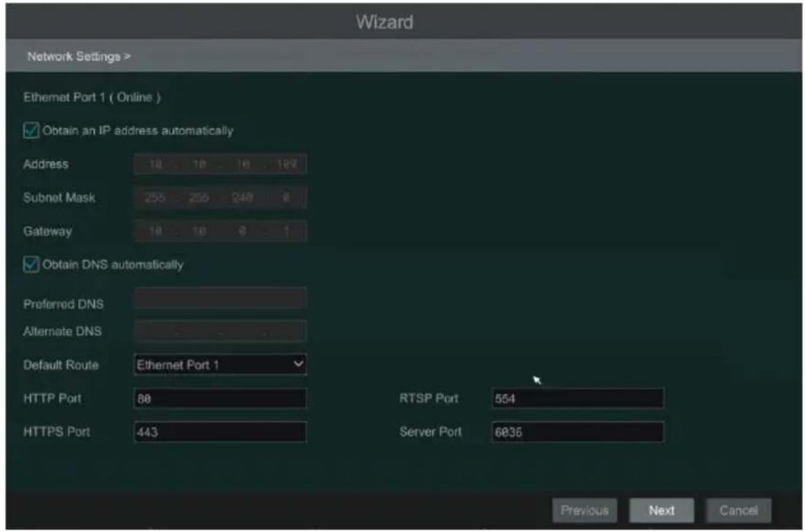Click the RTSP Port field
Image resolution: width=805 pixels, height=532 pixels.
tap(578, 399)
